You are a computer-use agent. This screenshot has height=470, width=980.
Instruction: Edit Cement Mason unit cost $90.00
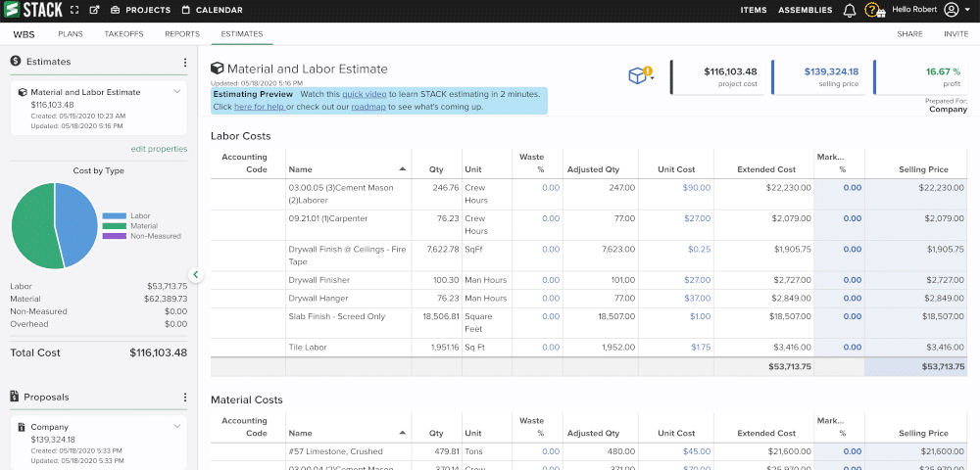[x=697, y=187]
